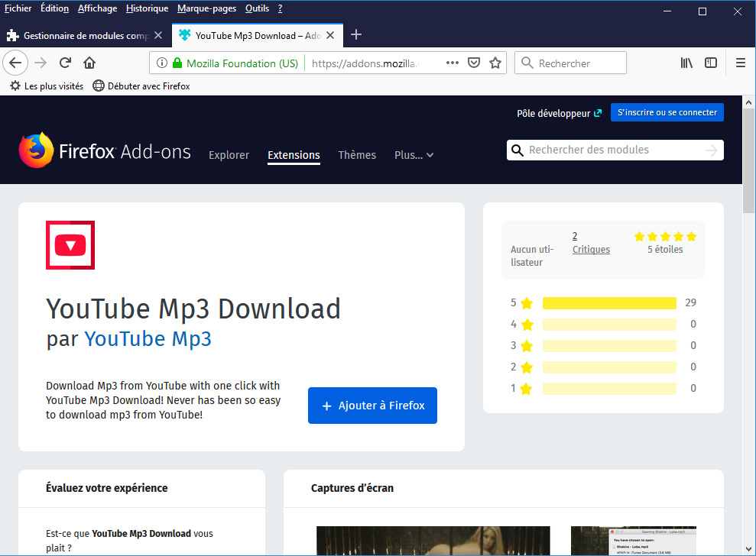Screen dimensions: 756x556
Task: Open the Thèmes section
Action: point(357,155)
